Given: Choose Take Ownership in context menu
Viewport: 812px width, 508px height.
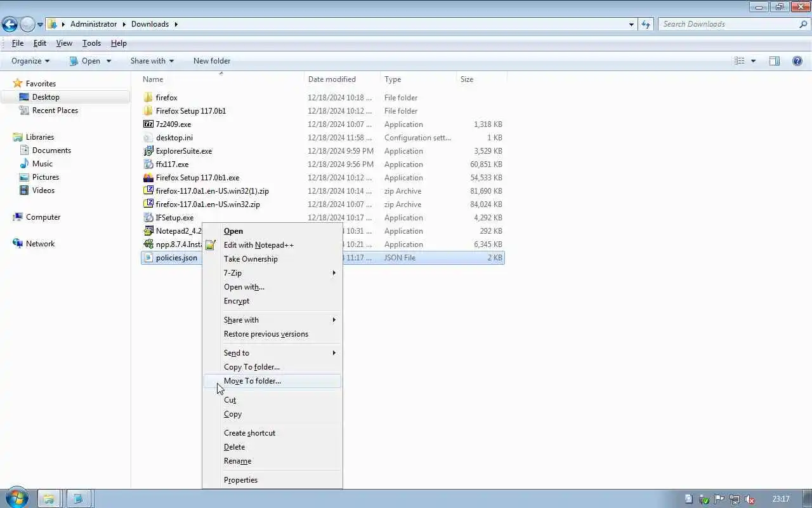Looking at the screenshot, I should coord(272,259).
